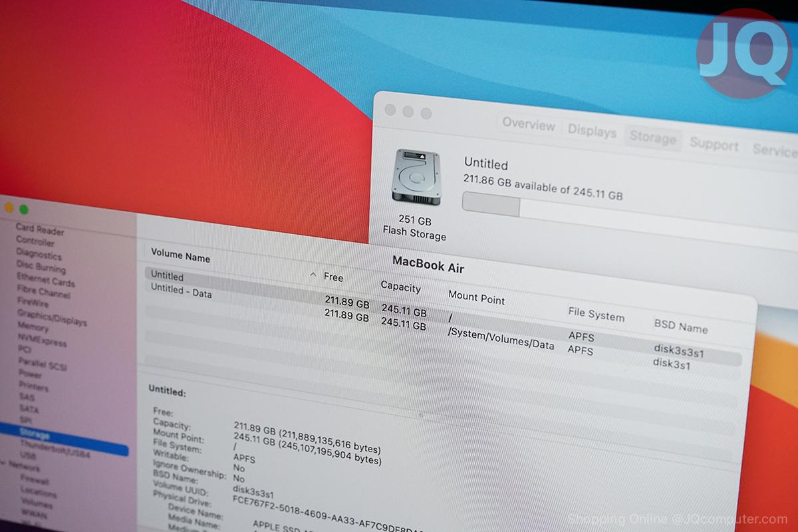
Task: Select the USB sidebar entry
Action: click(x=28, y=457)
